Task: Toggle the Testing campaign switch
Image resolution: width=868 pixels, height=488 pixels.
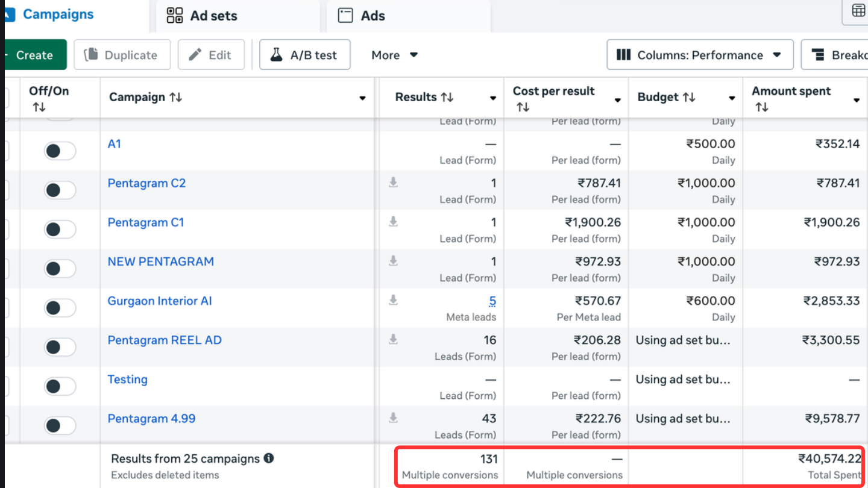Action: point(60,386)
